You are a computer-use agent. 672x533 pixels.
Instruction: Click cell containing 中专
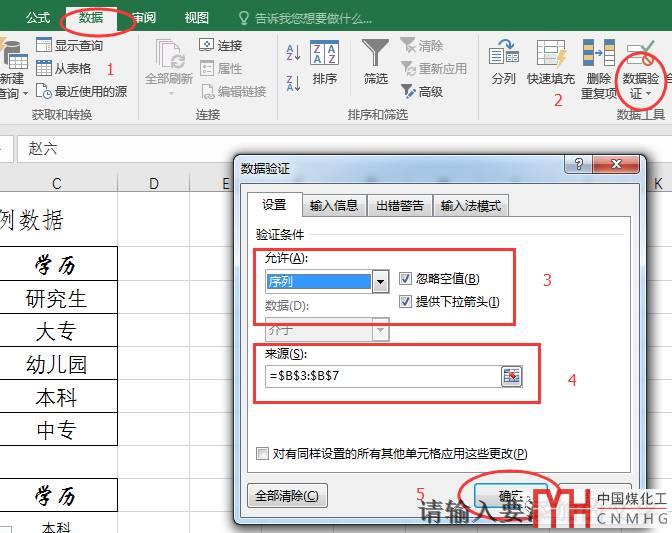point(57,430)
